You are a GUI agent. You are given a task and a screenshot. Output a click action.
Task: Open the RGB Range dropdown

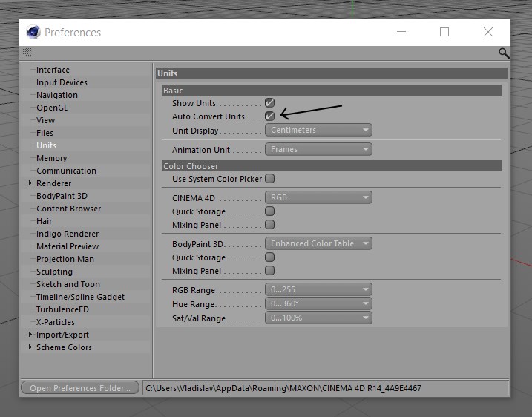[x=318, y=289]
